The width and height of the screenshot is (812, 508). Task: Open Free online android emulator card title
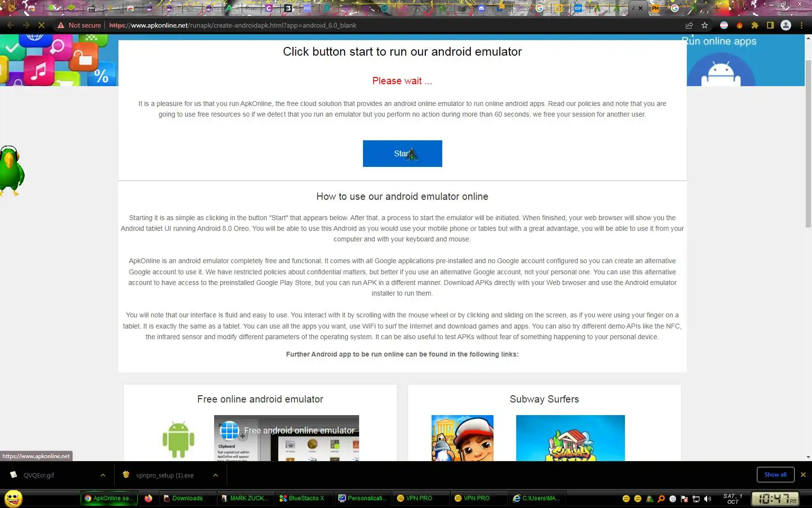coord(260,399)
